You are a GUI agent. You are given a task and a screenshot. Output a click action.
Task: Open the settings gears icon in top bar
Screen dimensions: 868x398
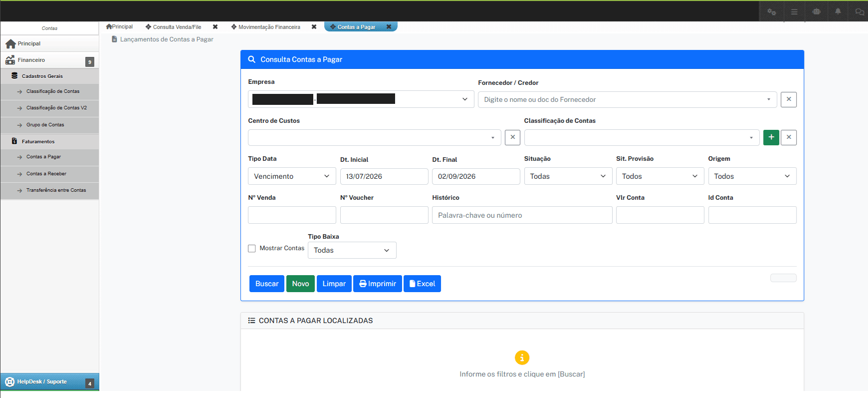click(x=771, y=11)
